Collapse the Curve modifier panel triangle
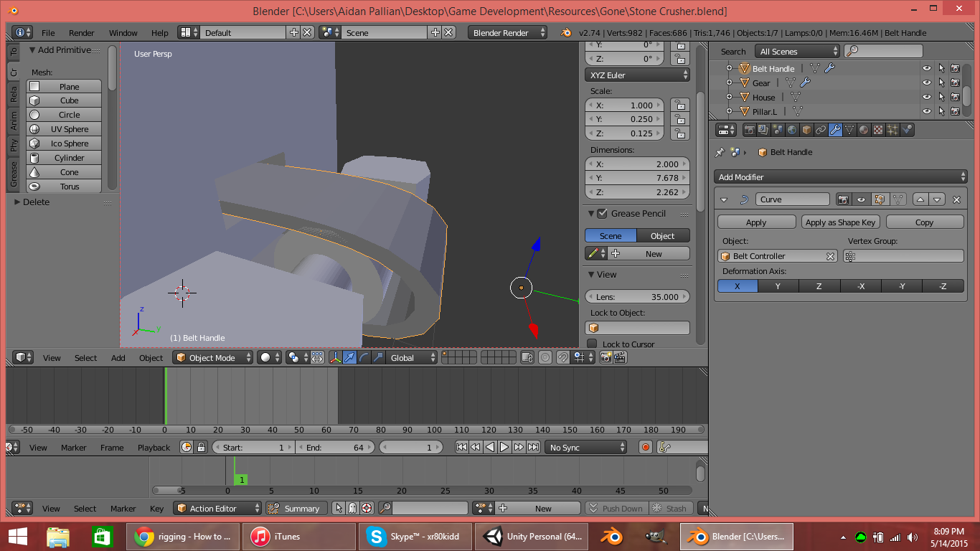This screenshot has width=980, height=551. click(x=724, y=199)
